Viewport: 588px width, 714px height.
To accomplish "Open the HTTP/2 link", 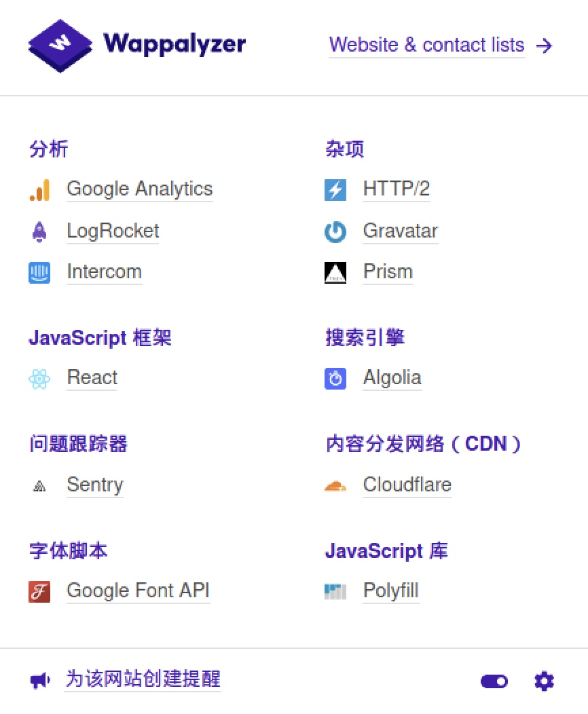I will coord(397,189).
